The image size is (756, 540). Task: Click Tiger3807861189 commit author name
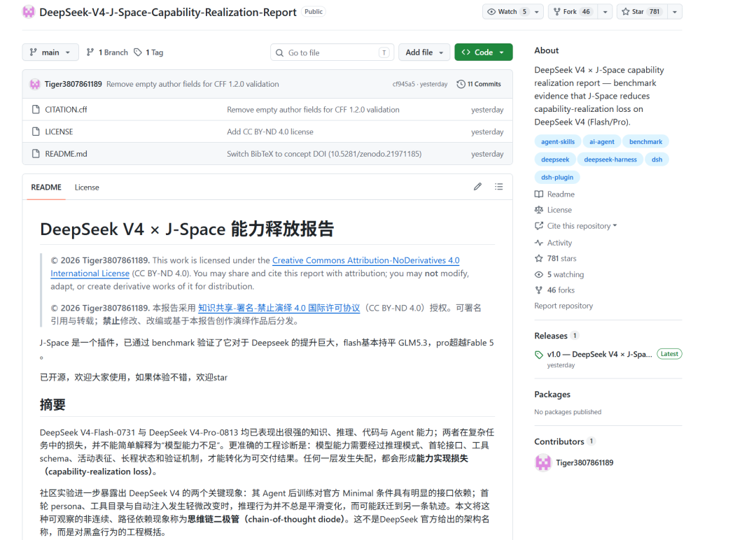point(73,84)
